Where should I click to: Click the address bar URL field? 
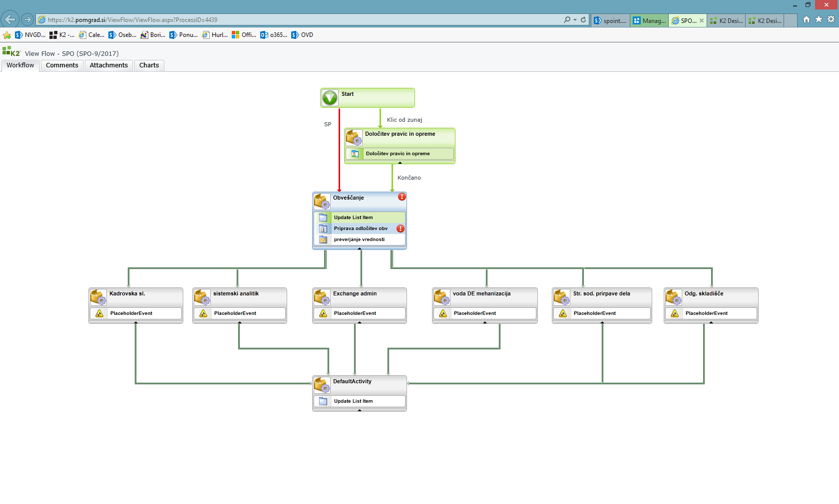click(300, 20)
